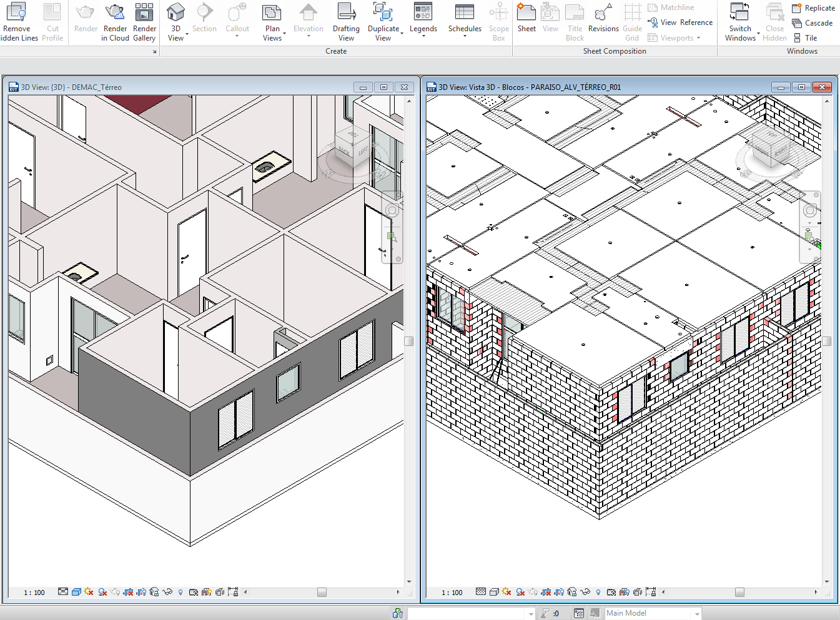Open Detail Level in PARAISO_ALV view
Image resolution: width=840 pixels, height=620 pixels.
[481, 592]
